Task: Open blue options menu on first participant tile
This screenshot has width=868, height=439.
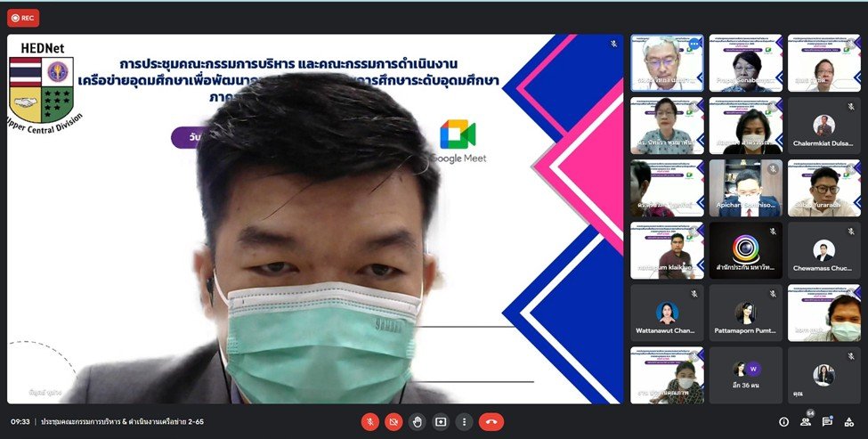Action: click(694, 44)
